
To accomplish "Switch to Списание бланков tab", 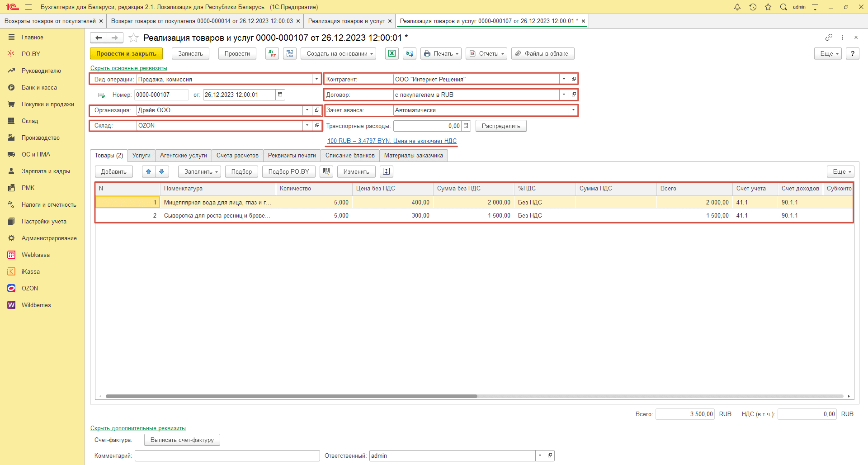I will point(350,155).
